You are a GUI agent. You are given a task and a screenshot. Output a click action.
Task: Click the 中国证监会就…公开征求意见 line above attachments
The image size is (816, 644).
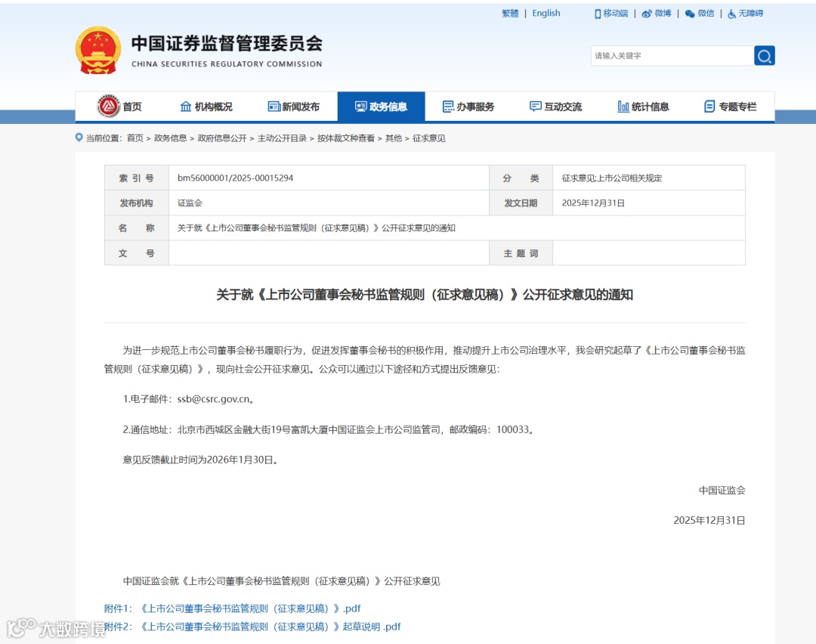tap(282, 581)
